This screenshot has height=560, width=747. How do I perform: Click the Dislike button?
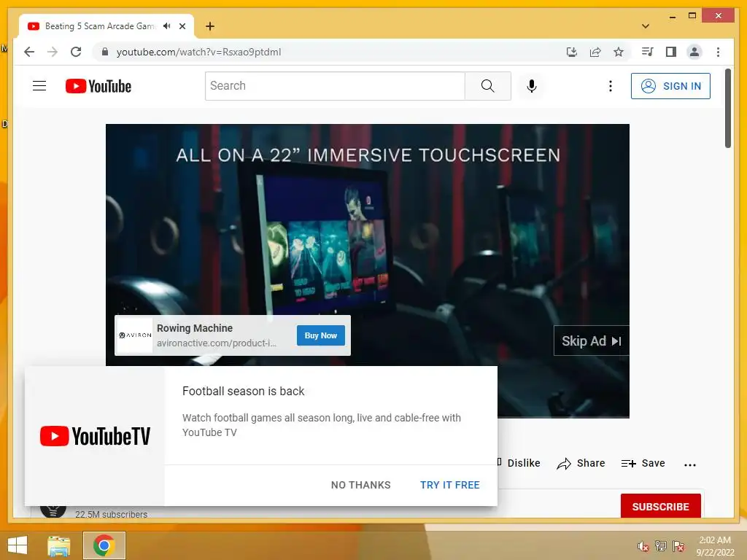coord(519,463)
